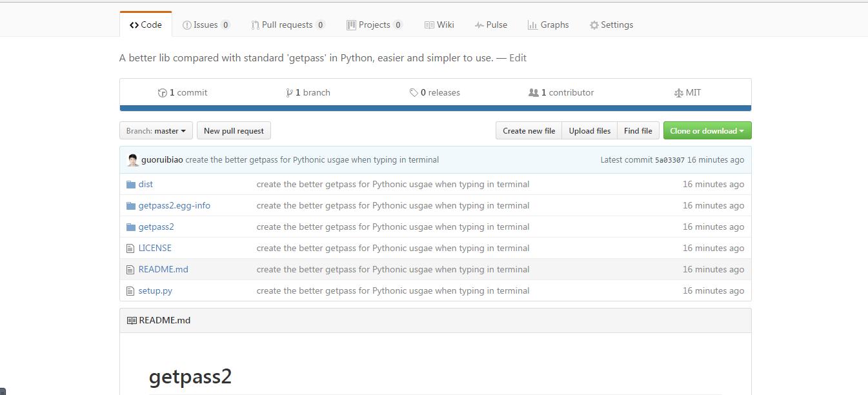Click the contributors people icon

coord(533,93)
